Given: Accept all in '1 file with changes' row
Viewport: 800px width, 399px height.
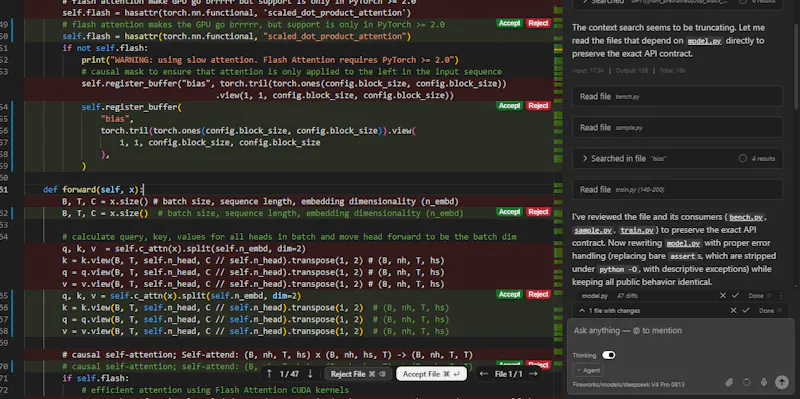Looking at the screenshot, I should coord(746,310).
